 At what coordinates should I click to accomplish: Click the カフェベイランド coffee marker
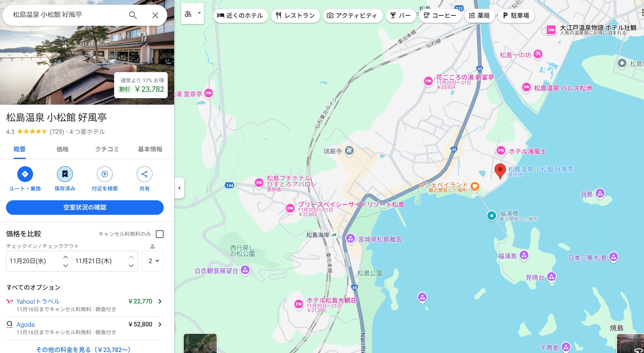tap(475, 186)
